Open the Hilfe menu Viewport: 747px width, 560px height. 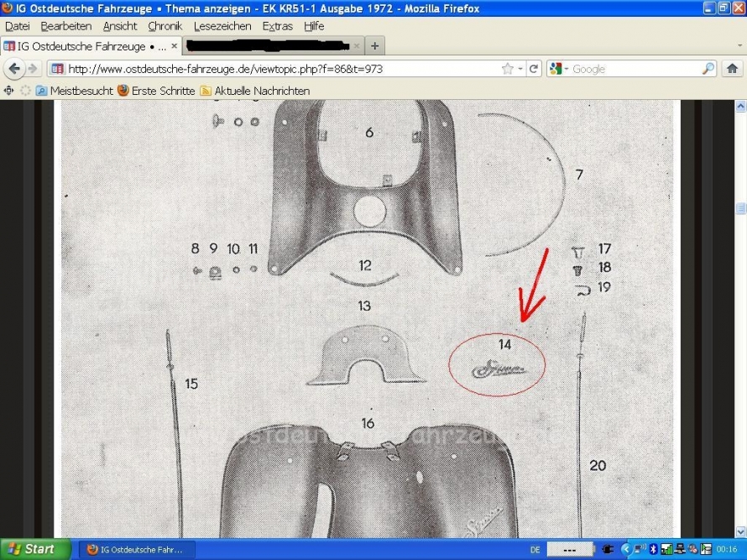[314, 26]
